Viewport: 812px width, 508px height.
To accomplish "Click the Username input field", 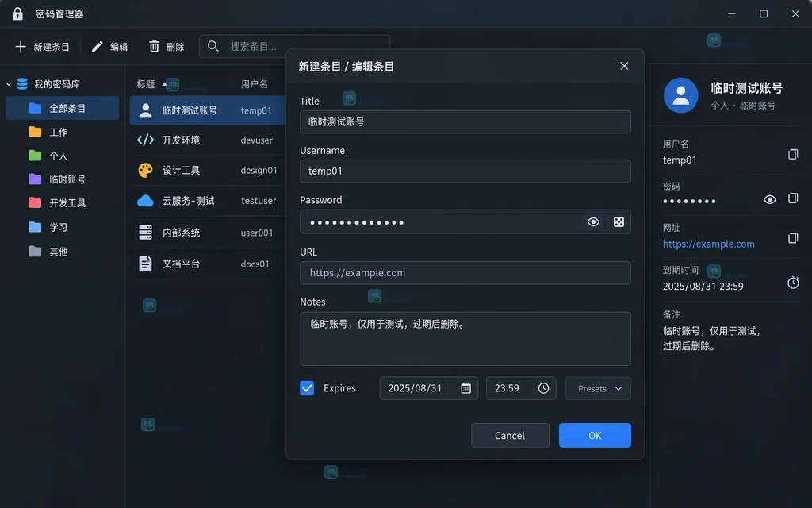I will 465,171.
